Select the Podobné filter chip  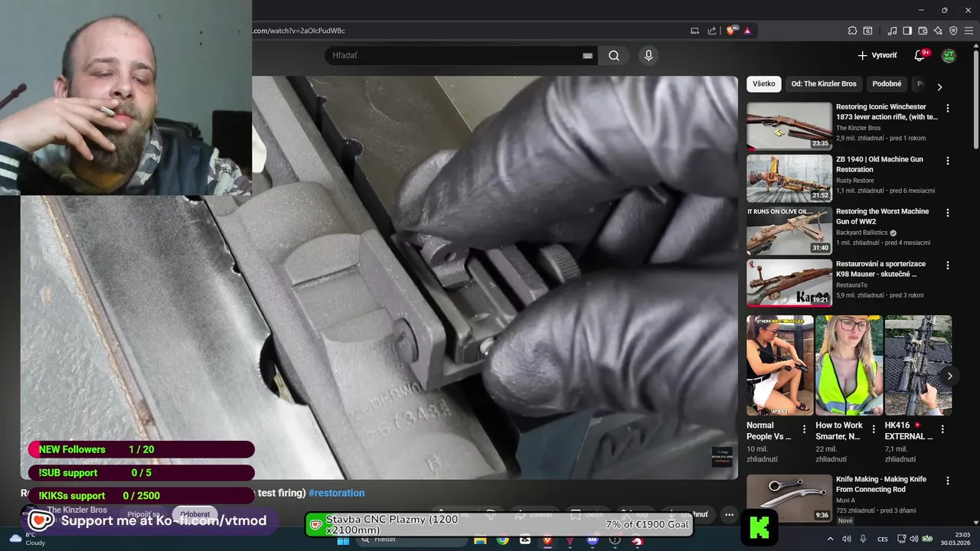887,83
